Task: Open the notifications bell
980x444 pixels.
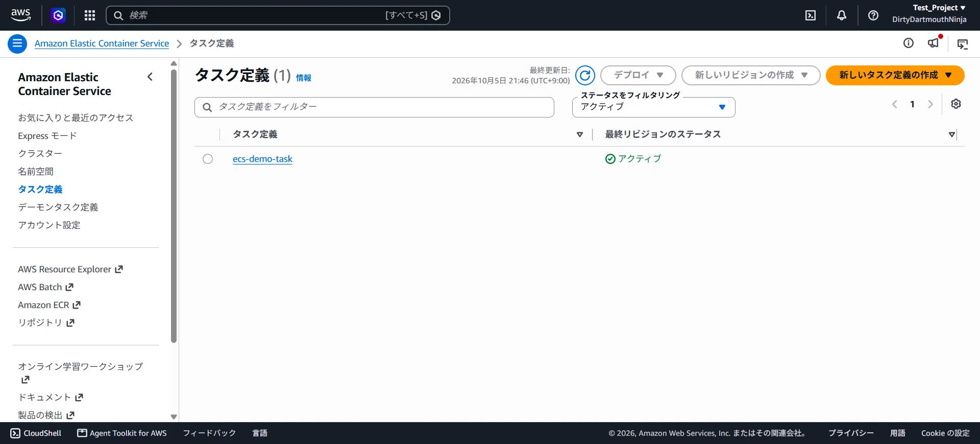Action: 842,15
